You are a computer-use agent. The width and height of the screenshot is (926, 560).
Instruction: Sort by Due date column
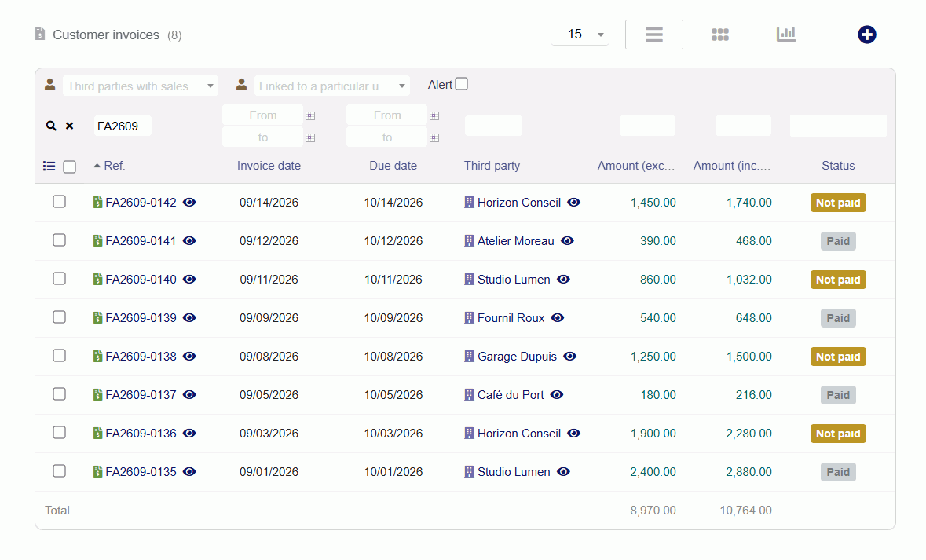point(393,166)
